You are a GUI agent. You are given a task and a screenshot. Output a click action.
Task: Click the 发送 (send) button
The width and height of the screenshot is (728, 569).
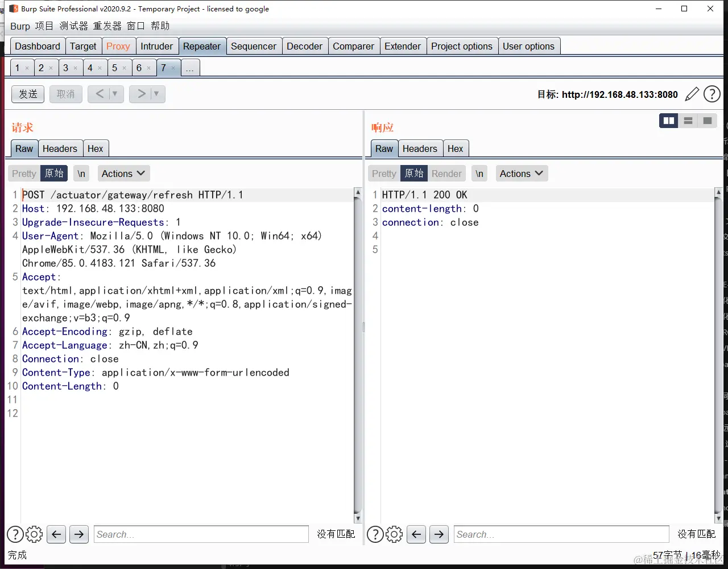point(28,94)
